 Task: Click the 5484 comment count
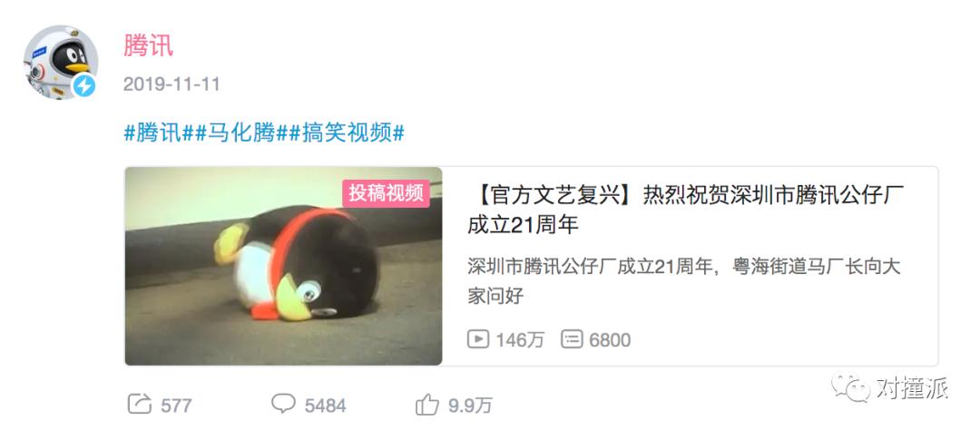325,406
